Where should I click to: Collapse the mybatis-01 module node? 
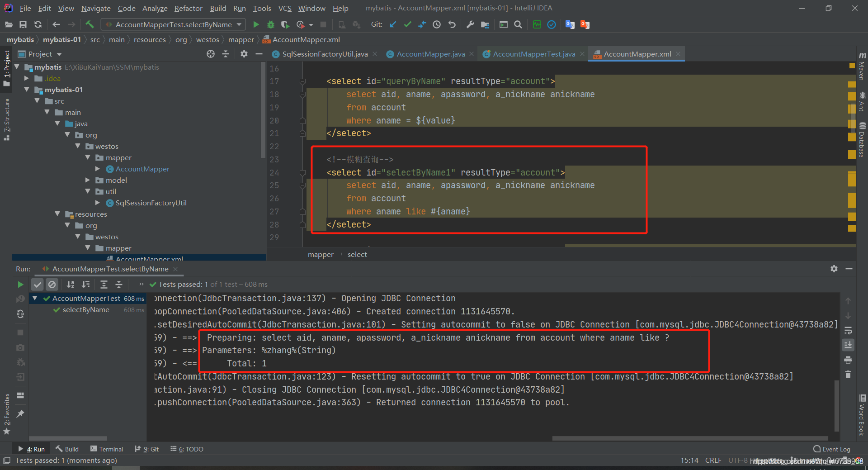27,90
